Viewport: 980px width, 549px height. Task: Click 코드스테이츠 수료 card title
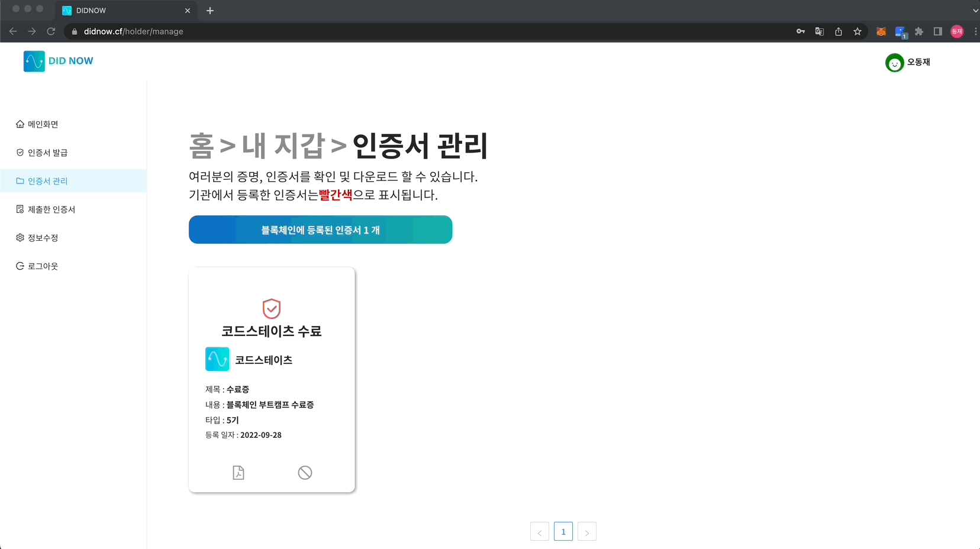pos(272,331)
